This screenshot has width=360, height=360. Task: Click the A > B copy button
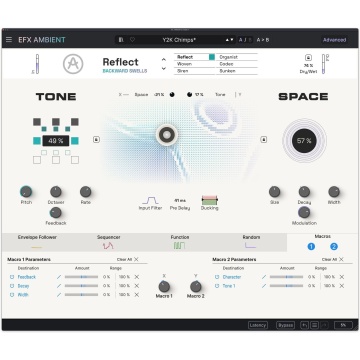pyautogui.click(x=263, y=40)
